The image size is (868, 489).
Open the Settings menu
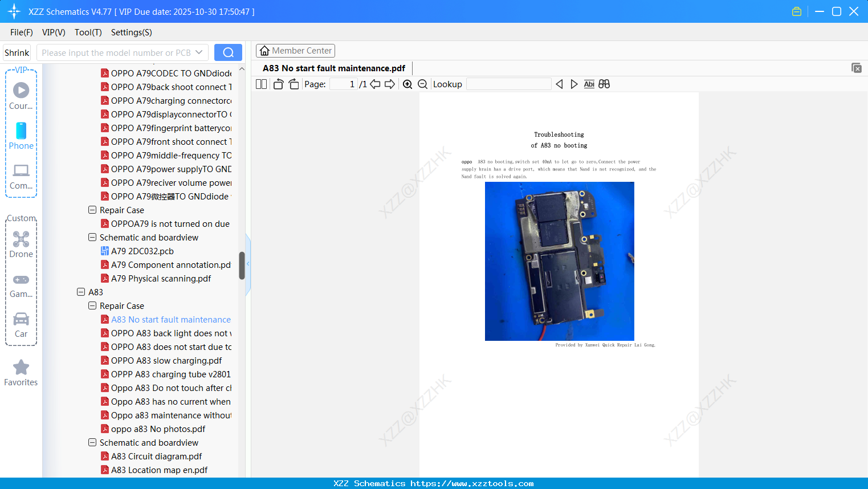pyautogui.click(x=132, y=32)
